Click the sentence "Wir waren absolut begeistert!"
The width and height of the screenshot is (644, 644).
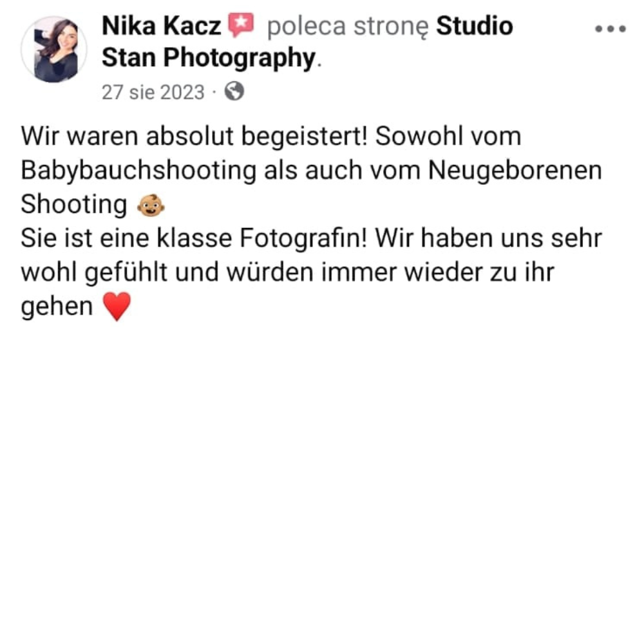point(194,136)
